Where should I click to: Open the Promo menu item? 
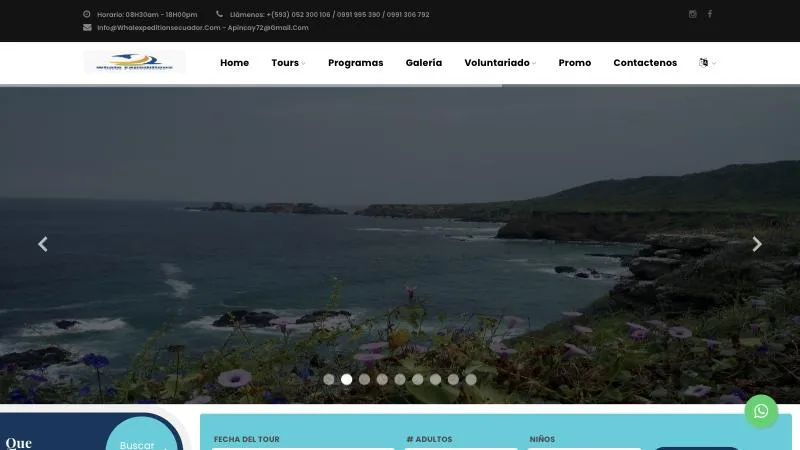pos(575,63)
